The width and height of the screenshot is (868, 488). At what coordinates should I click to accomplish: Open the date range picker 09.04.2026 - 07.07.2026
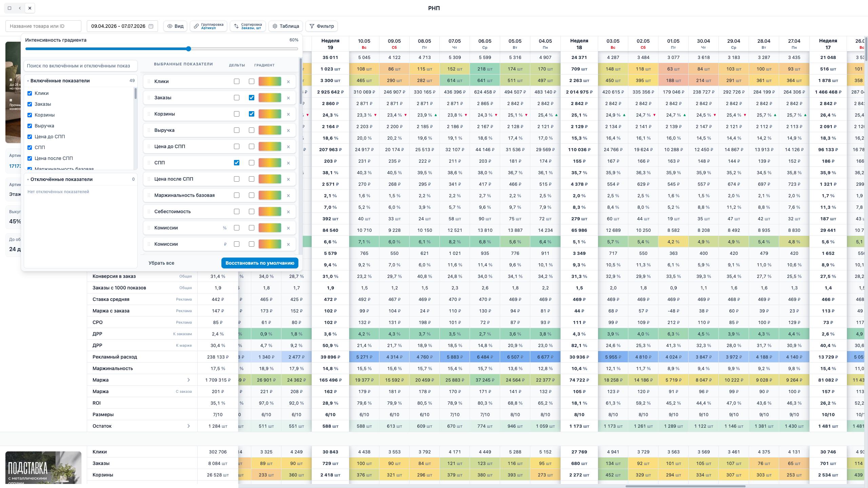122,26
